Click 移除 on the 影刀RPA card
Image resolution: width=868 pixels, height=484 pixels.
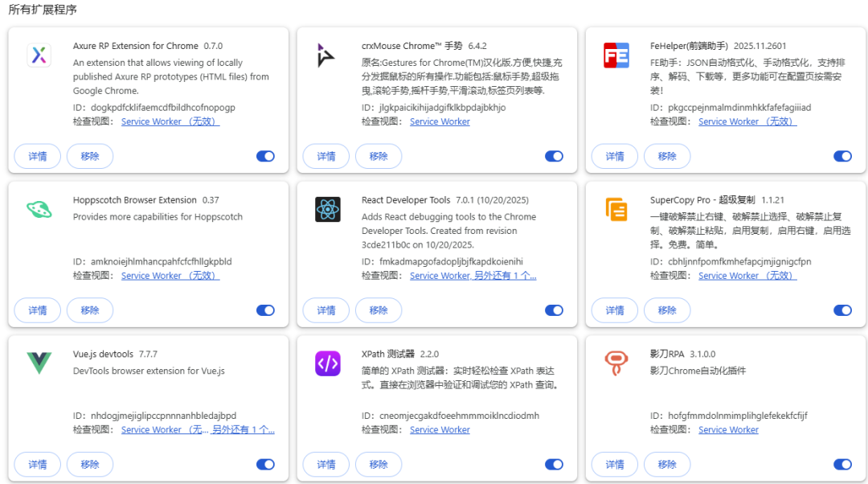[x=667, y=464]
